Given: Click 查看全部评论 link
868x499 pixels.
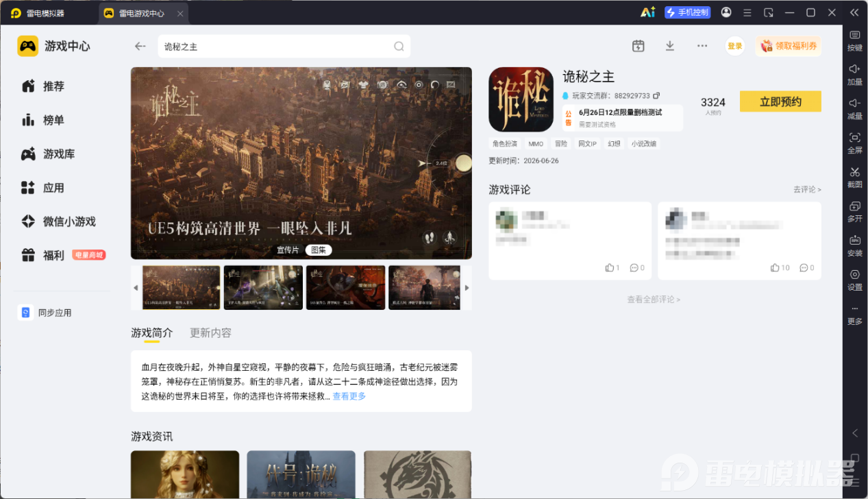Looking at the screenshot, I should (x=654, y=300).
